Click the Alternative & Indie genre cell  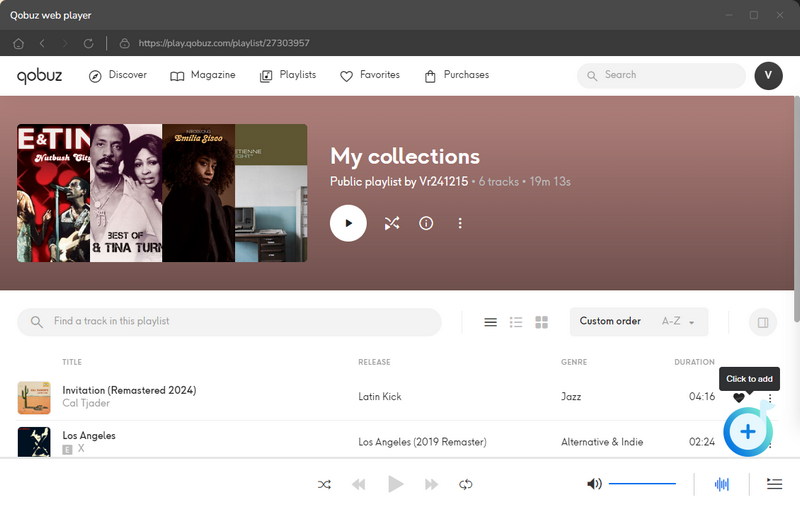click(x=602, y=442)
